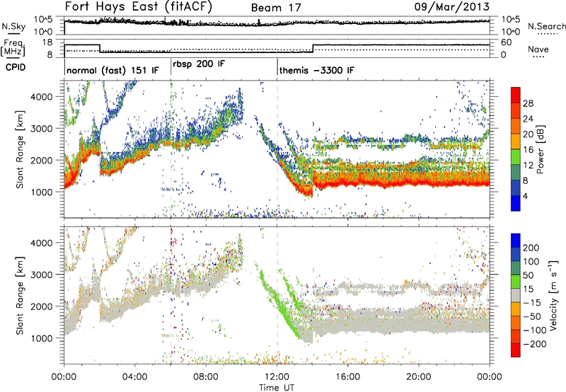Image resolution: width=566 pixels, height=392 pixels.
Task: Click the 'Fort Hays East (fitACF)' title
Action: (x=139, y=6)
